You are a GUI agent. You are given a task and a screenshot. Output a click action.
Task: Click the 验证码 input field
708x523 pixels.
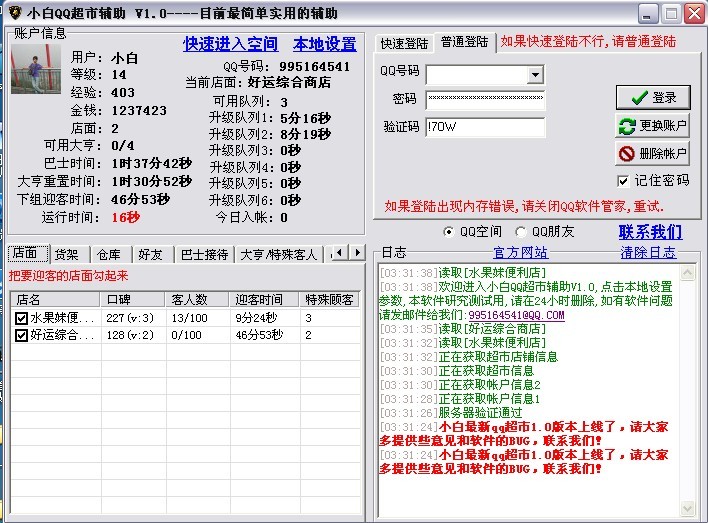(485, 127)
